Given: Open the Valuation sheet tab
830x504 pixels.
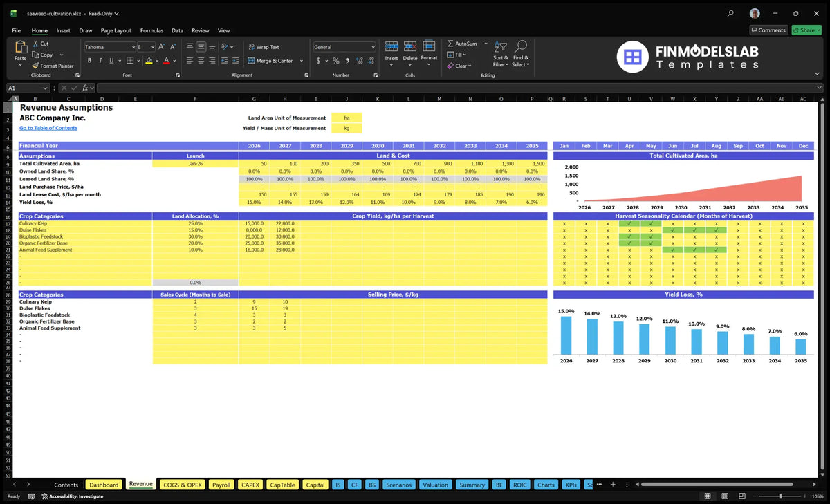Looking at the screenshot, I should click(435, 485).
